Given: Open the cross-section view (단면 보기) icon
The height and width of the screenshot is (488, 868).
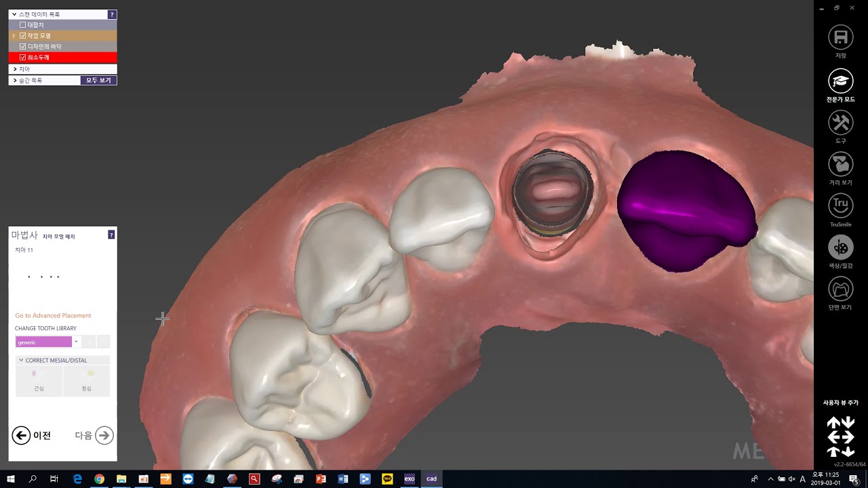Looking at the screenshot, I should (841, 289).
